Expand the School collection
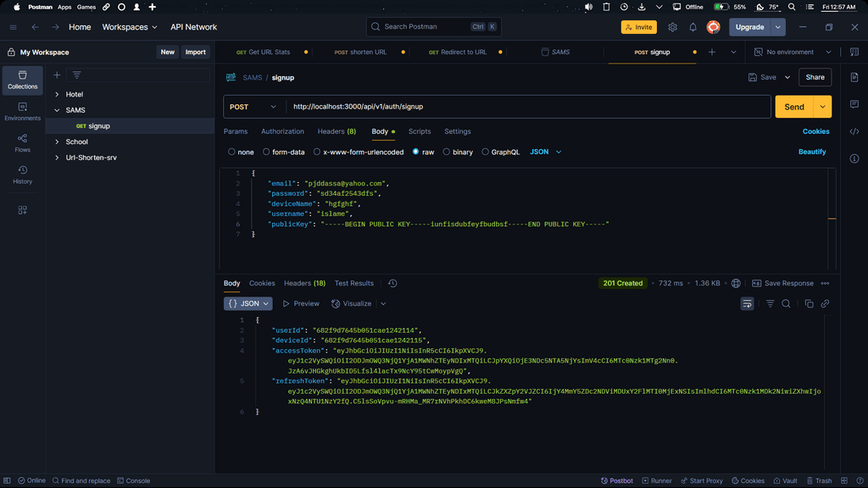This screenshot has width=868, height=488. [x=57, y=141]
